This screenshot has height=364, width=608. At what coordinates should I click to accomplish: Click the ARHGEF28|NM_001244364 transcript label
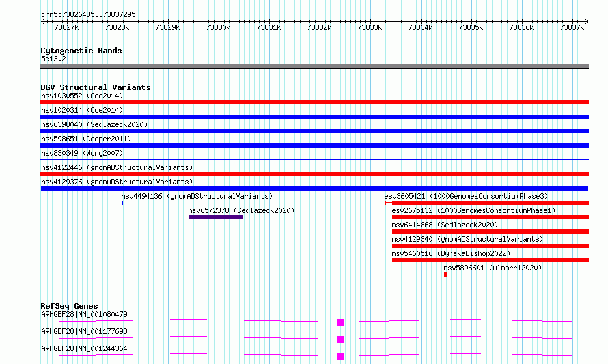pyautogui.click(x=84, y=348)
